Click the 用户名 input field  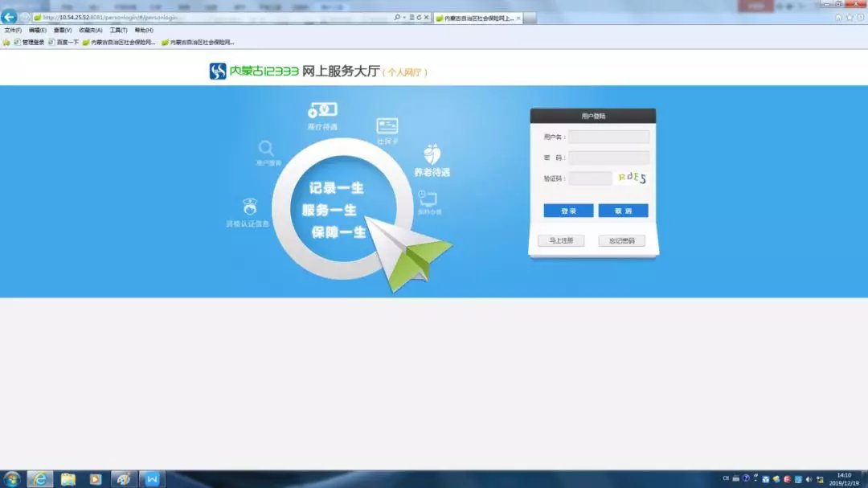click(x=609, y=137)
